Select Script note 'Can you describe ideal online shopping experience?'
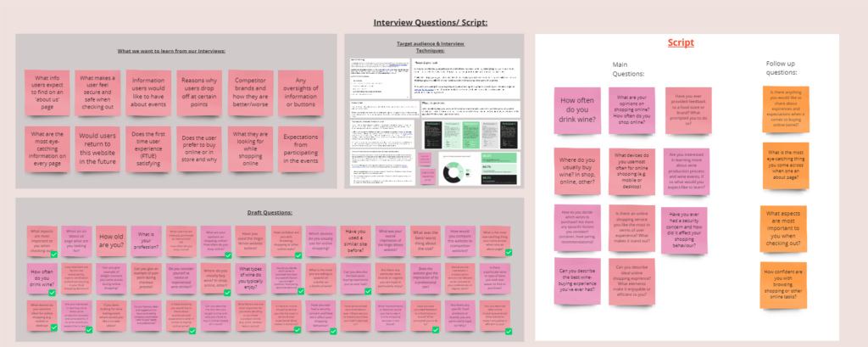Viewport: 868px width, 347px height. coord(632,281)
